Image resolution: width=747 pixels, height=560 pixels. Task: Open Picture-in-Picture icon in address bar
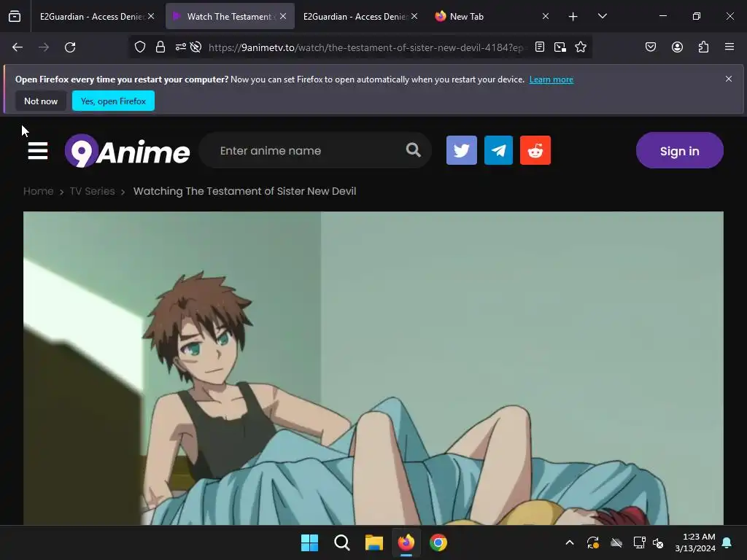[x=560, y=47]
